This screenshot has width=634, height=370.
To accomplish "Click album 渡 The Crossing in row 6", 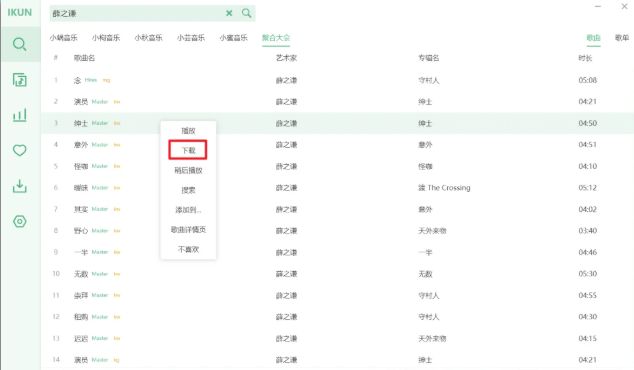I will click(444, 188).
